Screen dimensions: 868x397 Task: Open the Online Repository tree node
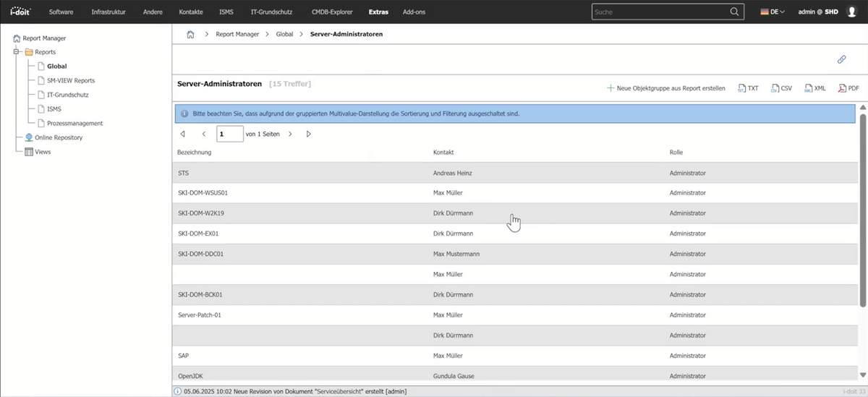point(58,137)
